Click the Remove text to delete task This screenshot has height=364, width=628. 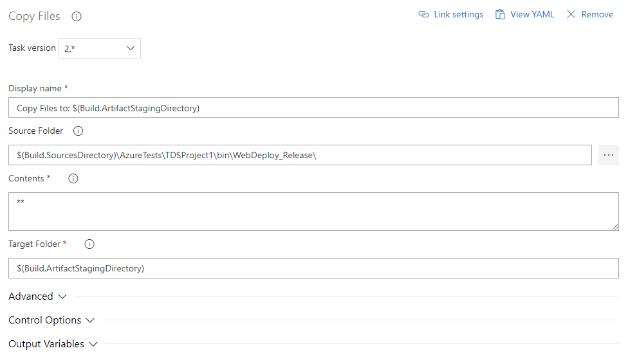pyautogui.click(x=597, y=14)
